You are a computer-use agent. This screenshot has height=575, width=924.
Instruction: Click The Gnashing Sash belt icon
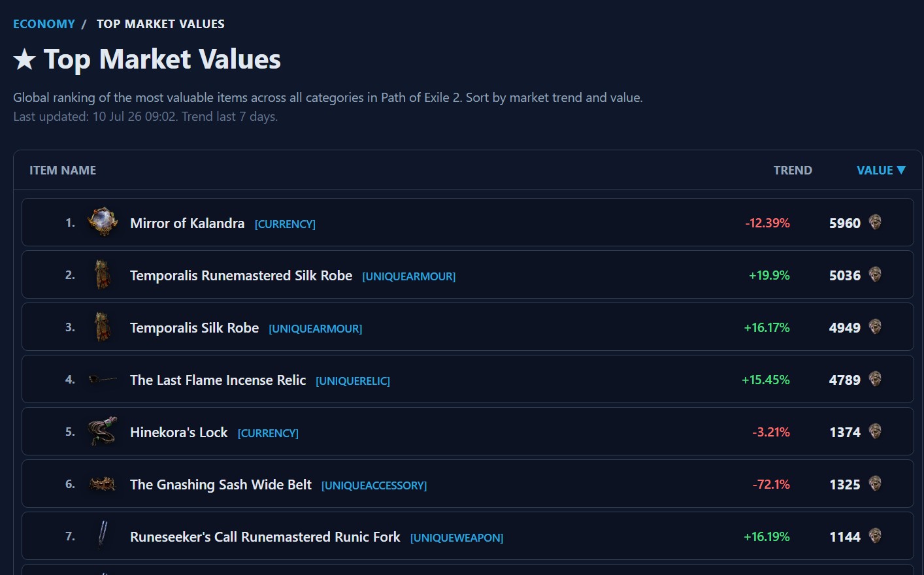103,484
